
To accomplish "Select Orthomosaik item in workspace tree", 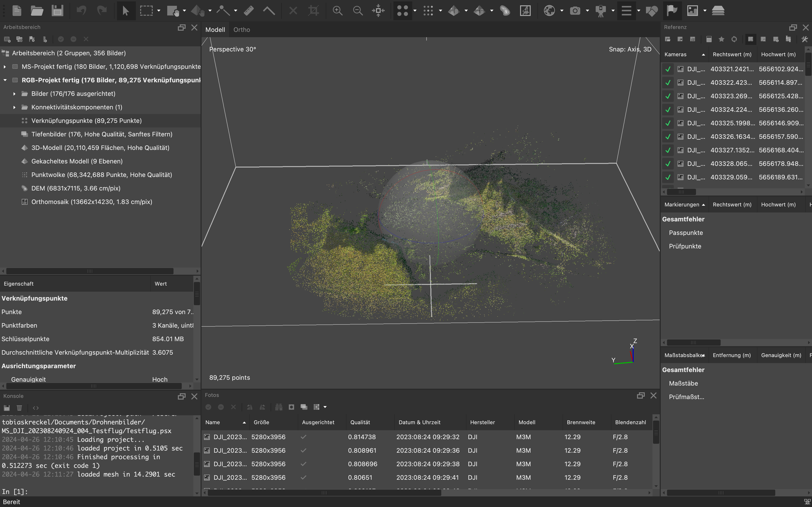I will click(x=92, y=202).
